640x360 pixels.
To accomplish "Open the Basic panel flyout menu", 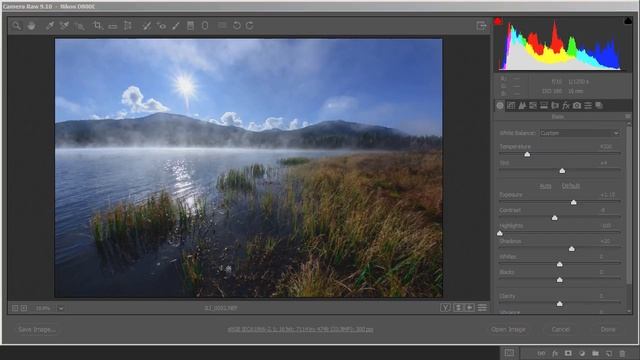I will point(628,117).
